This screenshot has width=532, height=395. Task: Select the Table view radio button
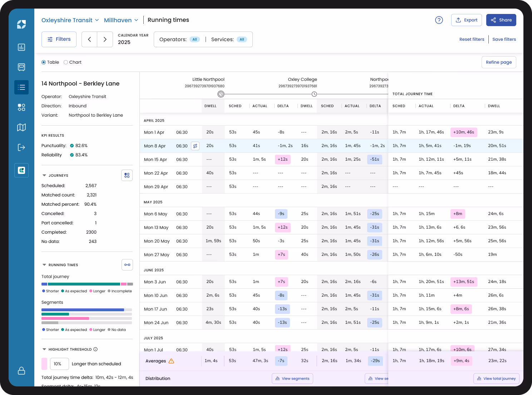click(x=43, y=62)
